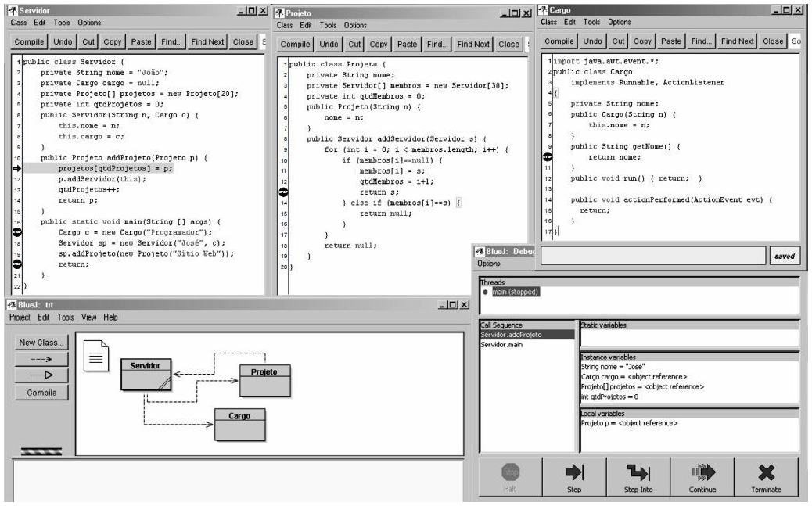Open the source view dropdown in Cargo window

(796, 41)
